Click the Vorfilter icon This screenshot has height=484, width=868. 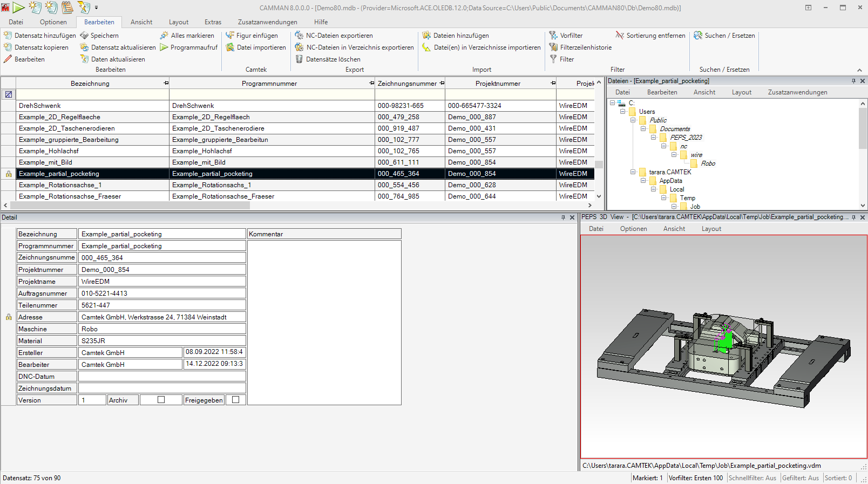pyautogui.click(x=553, y=36)
